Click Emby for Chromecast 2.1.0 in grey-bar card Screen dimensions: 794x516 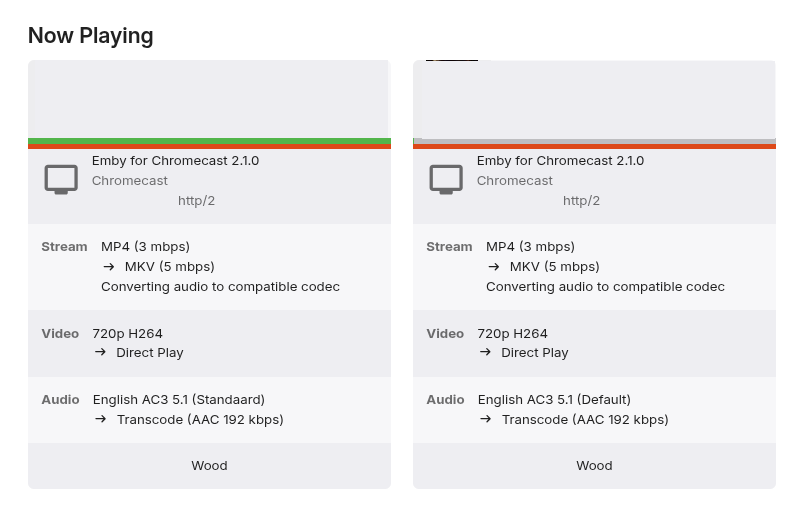point(560,160)
